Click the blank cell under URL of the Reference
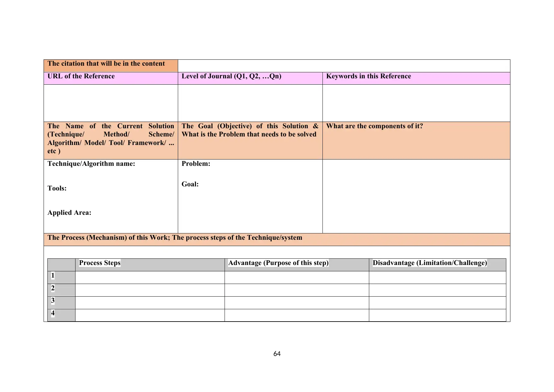Viewport: 554px width, 392px height. tap(111, 103)
